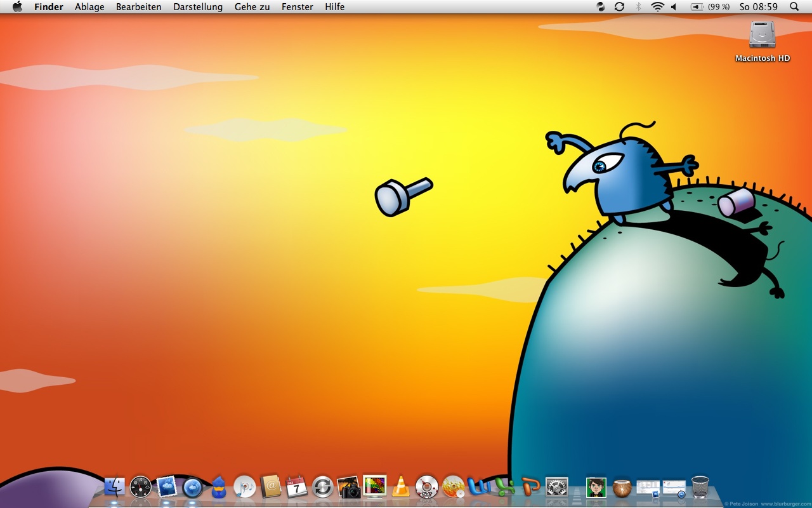This screenshot has width=812, height=508.
Task: Launch the coconut battery icon
Action: coord(622,488)
